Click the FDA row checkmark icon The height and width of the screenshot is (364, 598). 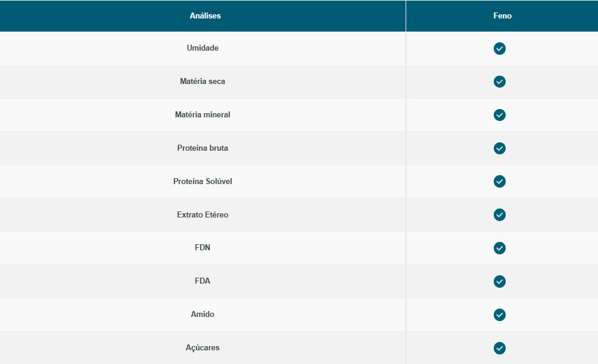point(500,281)
